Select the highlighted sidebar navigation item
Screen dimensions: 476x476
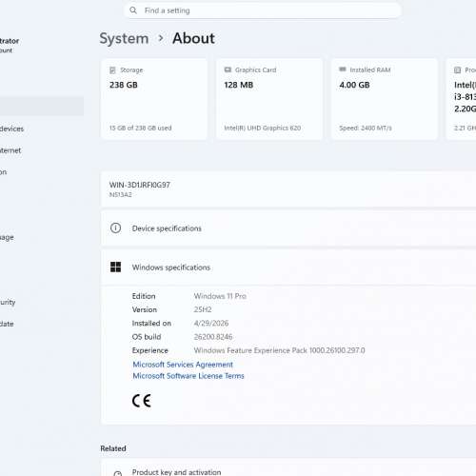42,106
